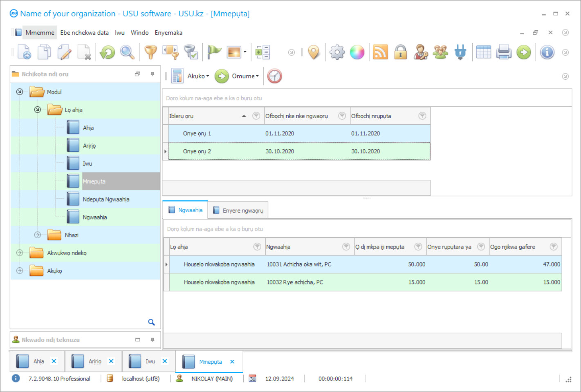Pin the Nkwado ndị teknuzu panel
Viewport: 581px width, 392px height.
[x=153, y=340]
